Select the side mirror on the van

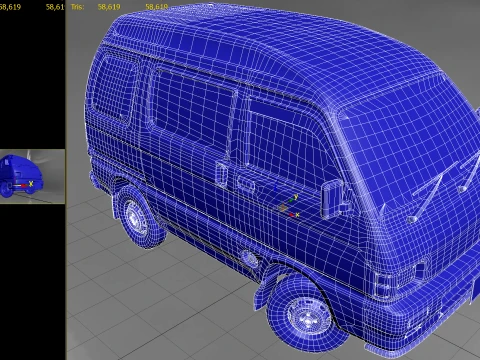click(x=332, y=199)
